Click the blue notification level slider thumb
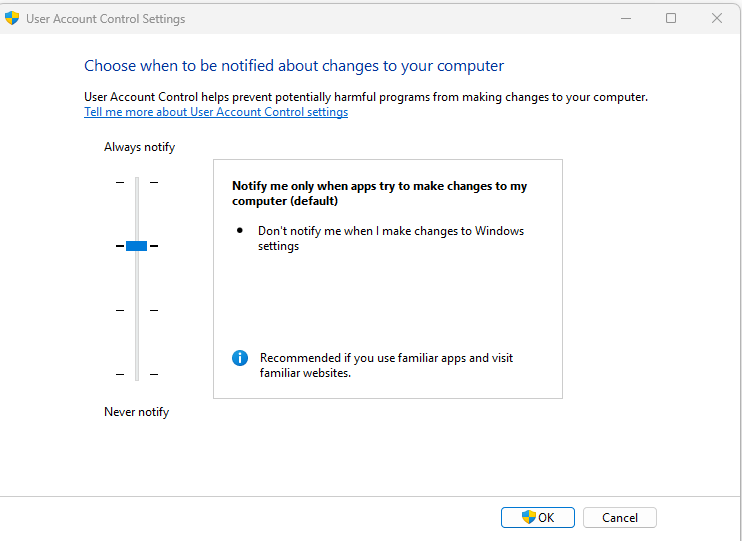The height and width of the screenshot is (541, 742). click(136, 246)
